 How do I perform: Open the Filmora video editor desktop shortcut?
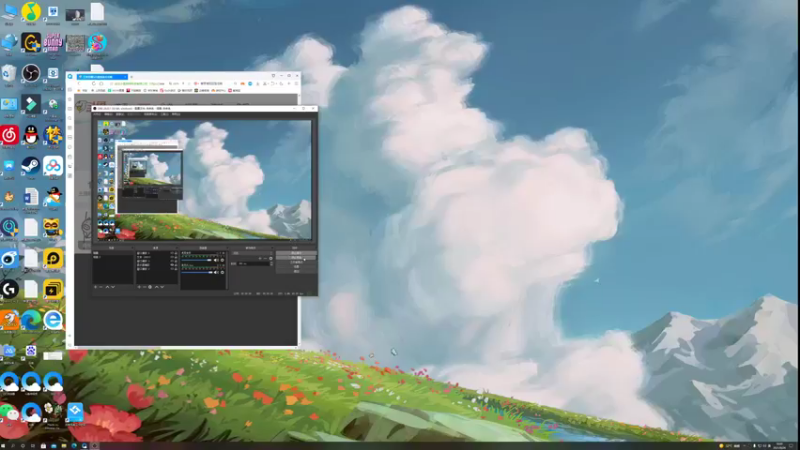point(31,104)
